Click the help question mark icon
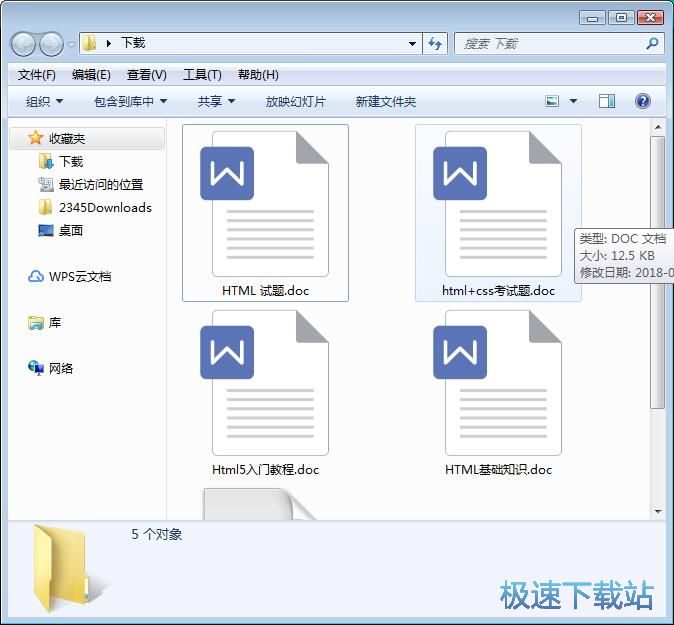Image resolution: width=674 pixels, height=625 pixels. 643,101
